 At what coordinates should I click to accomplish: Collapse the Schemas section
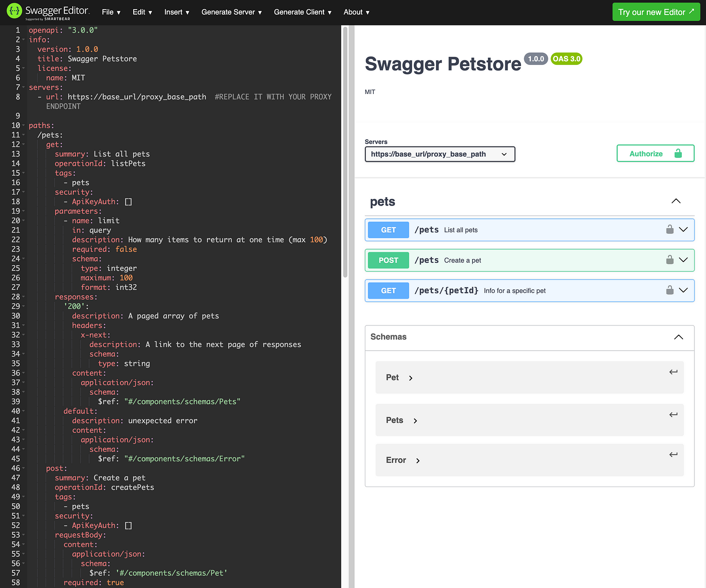point(679,337)
